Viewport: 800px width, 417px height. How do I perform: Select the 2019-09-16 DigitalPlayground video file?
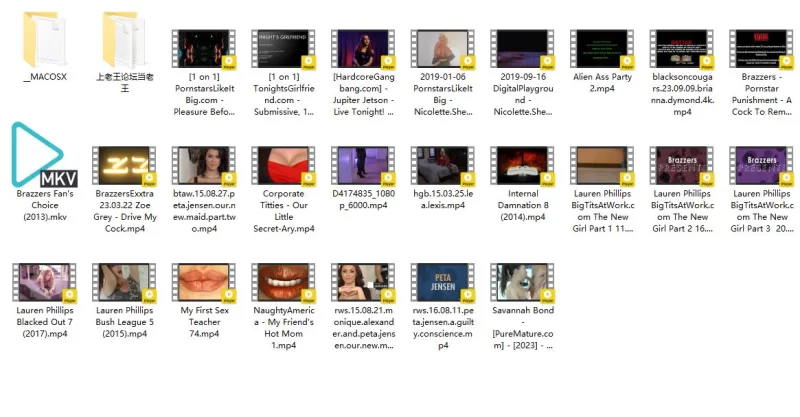522,49
